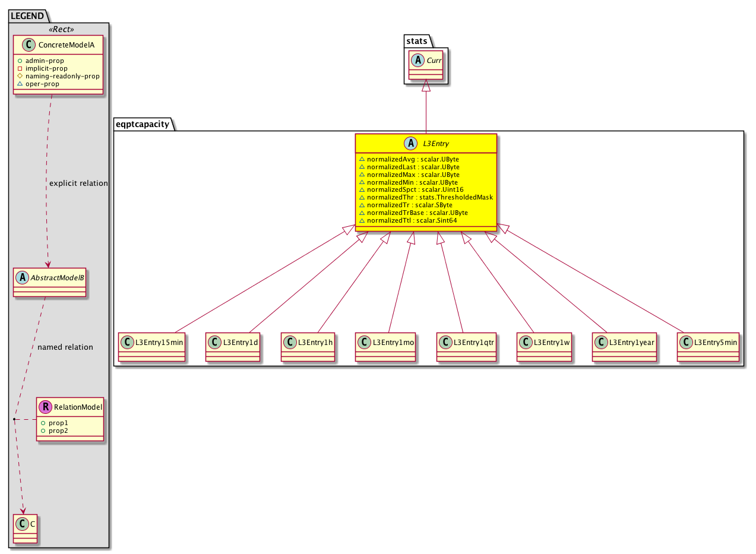Click the L3Entry1w class label
The height and width of the screenshot is (554, 756).
coord(551,342)
